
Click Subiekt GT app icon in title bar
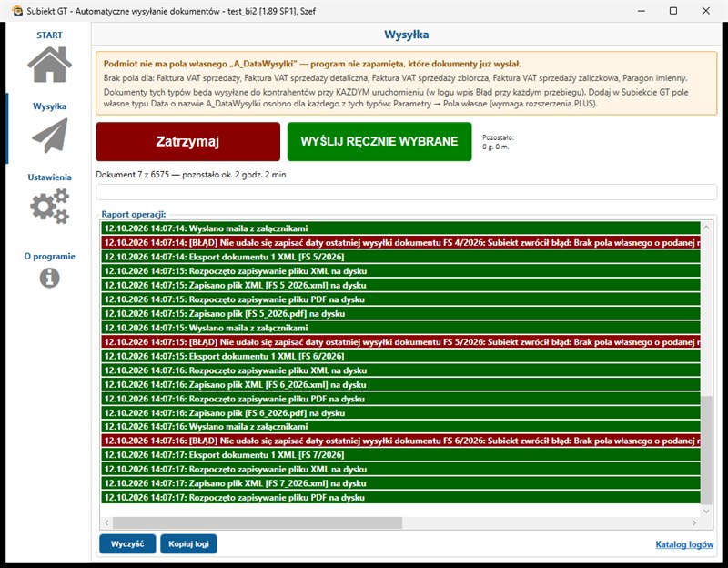[x=17, y=11]
